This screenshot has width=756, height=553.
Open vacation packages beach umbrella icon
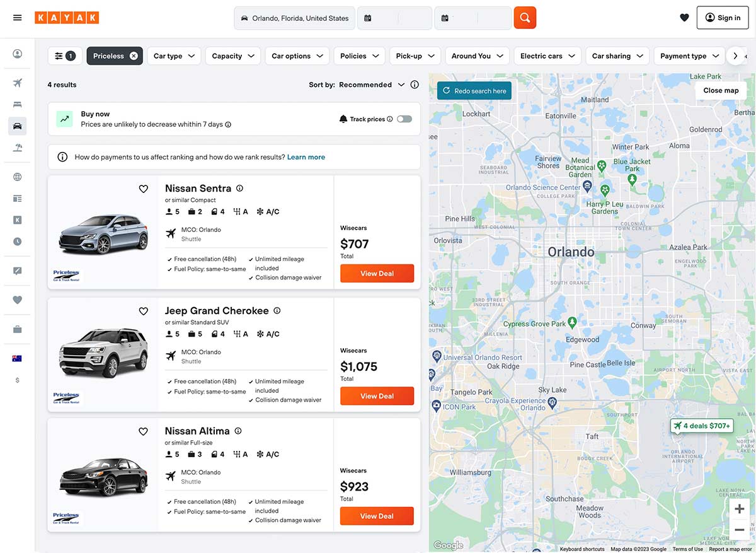pyautogui.click(x=18, y=148)
